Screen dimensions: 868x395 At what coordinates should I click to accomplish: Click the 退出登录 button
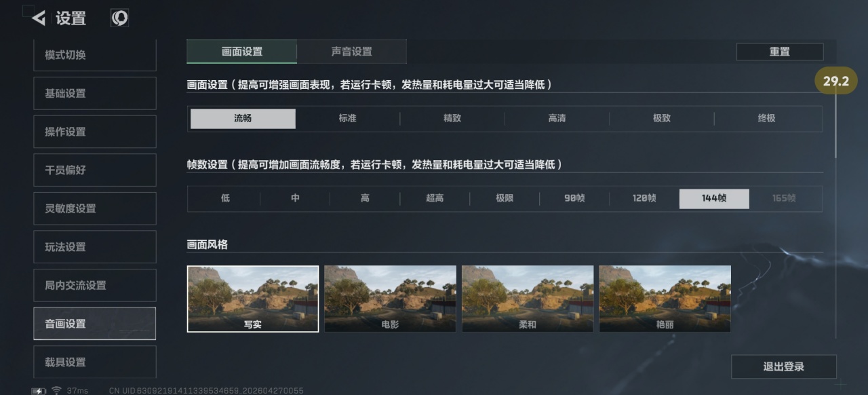point(784,366)
